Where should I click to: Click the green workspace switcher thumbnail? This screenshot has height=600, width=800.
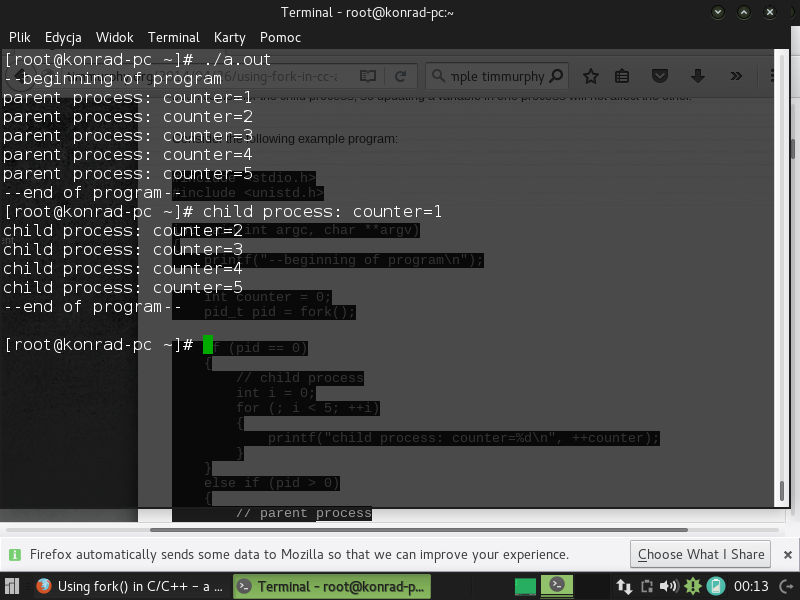[x=526, y=587]
